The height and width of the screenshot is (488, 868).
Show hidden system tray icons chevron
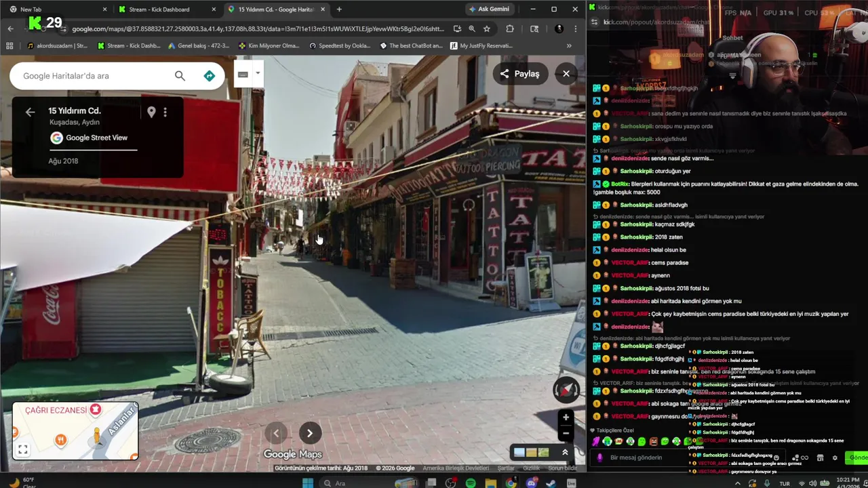(x=738, y=483)
